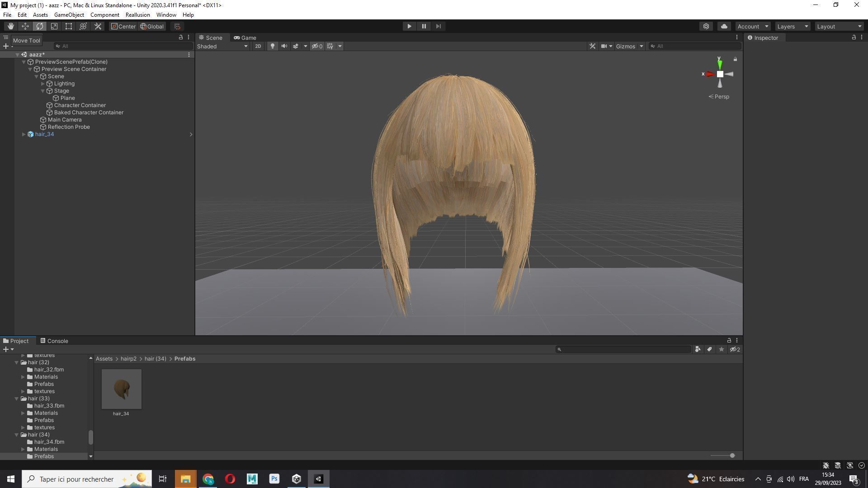Open the aazz scene options menu
The width and height of the screenshot is (868, 488).
[189, 55]
